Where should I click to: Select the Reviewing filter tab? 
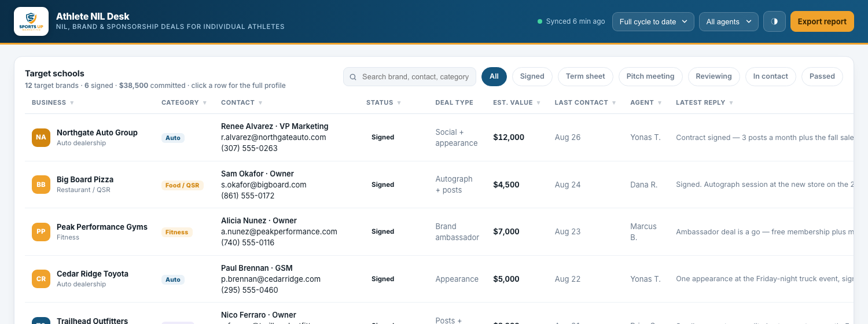point(713,76)
